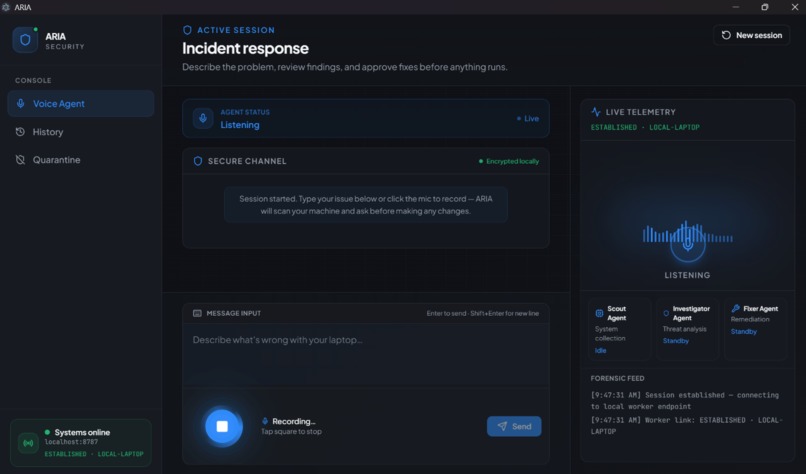806x474 pixels.
Task: Close the ARIA window
Action: (794, 7)
